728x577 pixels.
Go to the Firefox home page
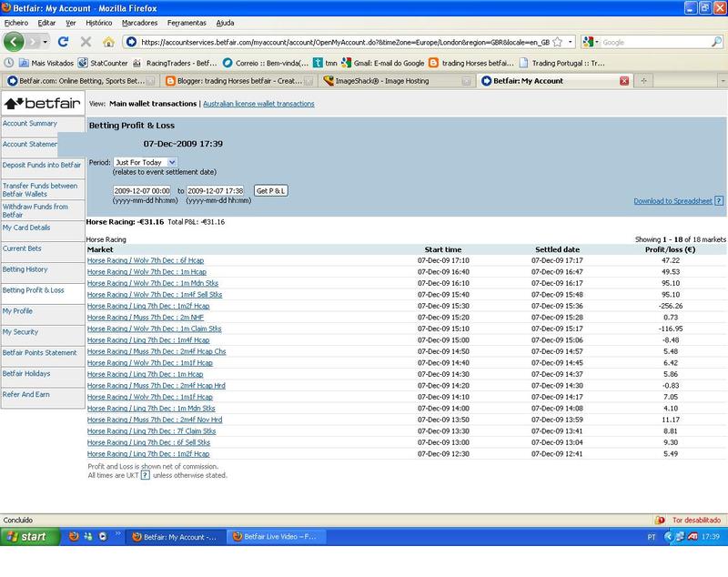point(108,42)
